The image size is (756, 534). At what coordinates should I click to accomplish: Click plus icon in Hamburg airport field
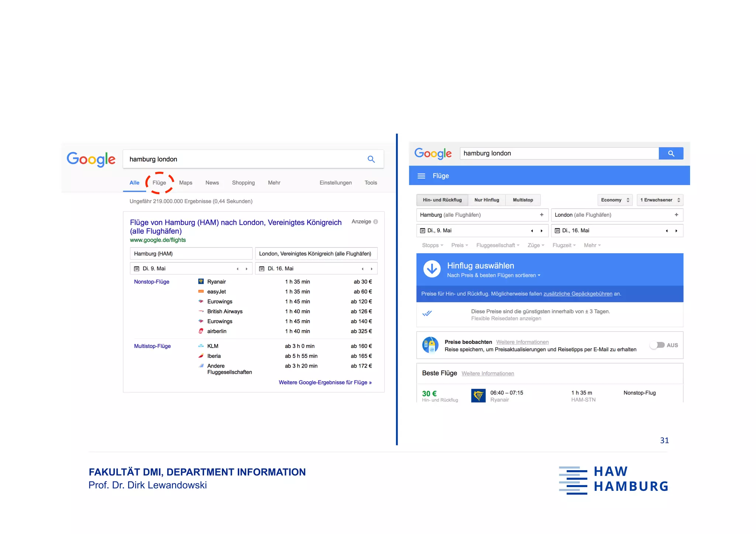coord(542,215)
